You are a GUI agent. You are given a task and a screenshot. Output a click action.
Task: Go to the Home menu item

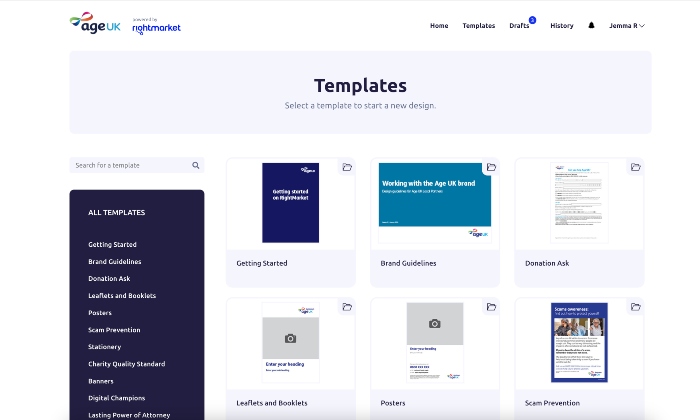(x=439, y=26)
